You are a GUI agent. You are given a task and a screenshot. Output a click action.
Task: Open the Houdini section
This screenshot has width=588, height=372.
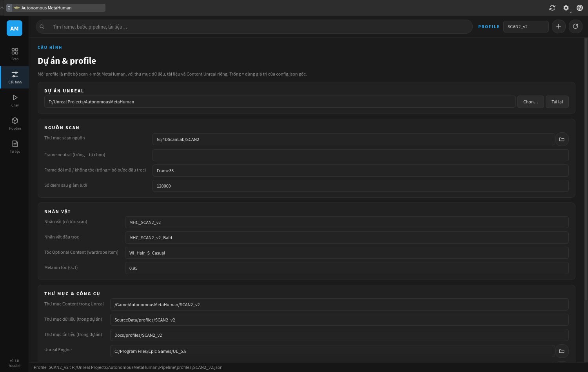[x=15, y=124]
